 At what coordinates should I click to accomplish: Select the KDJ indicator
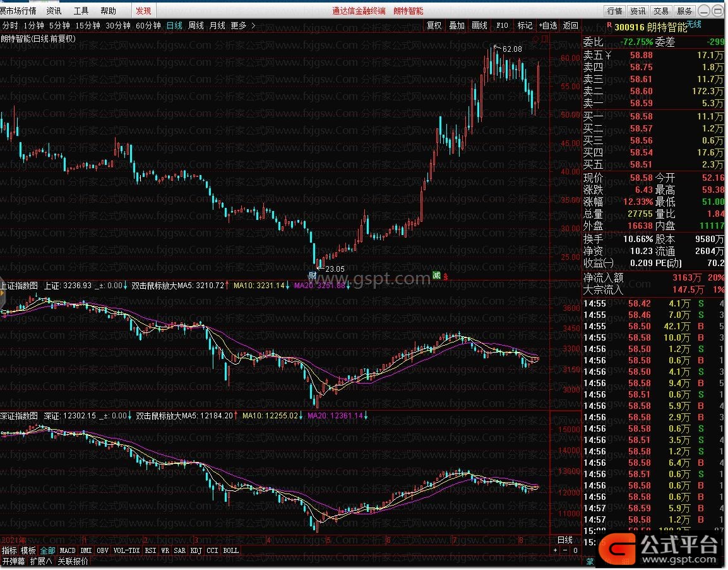coord(196,550)
